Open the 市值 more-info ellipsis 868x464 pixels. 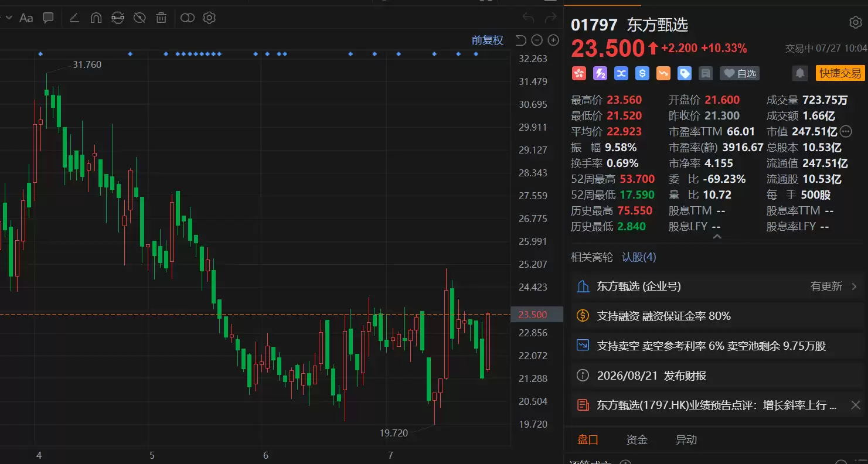point(846,131)
